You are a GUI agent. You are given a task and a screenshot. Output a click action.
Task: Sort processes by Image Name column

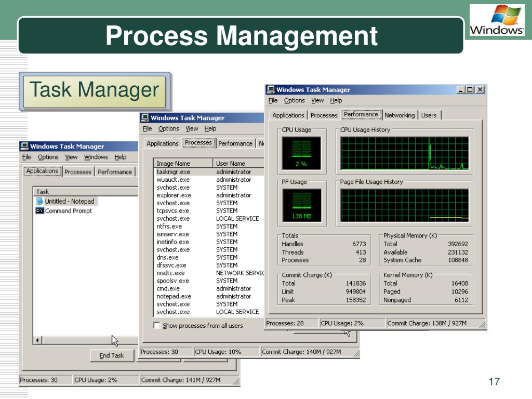pyautogui.click(x=183, y=163)
